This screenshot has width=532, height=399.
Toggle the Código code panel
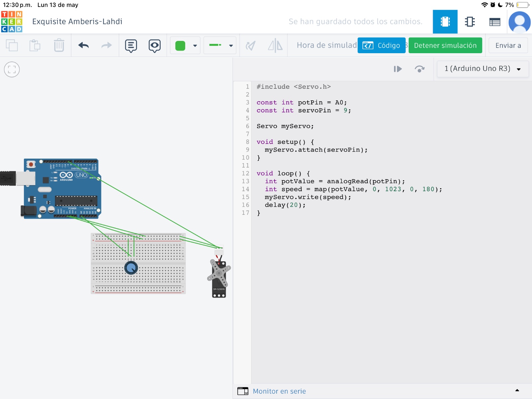pyautogui.click(x=381, y=46)
